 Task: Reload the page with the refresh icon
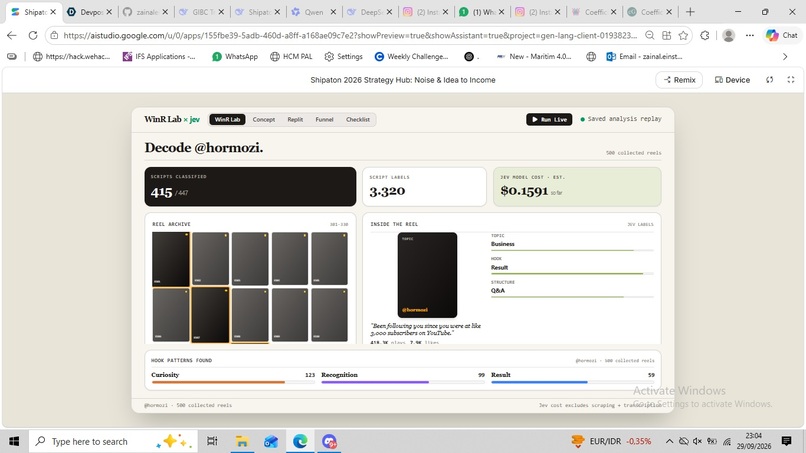pyautogui.click(x=33, y=35)
